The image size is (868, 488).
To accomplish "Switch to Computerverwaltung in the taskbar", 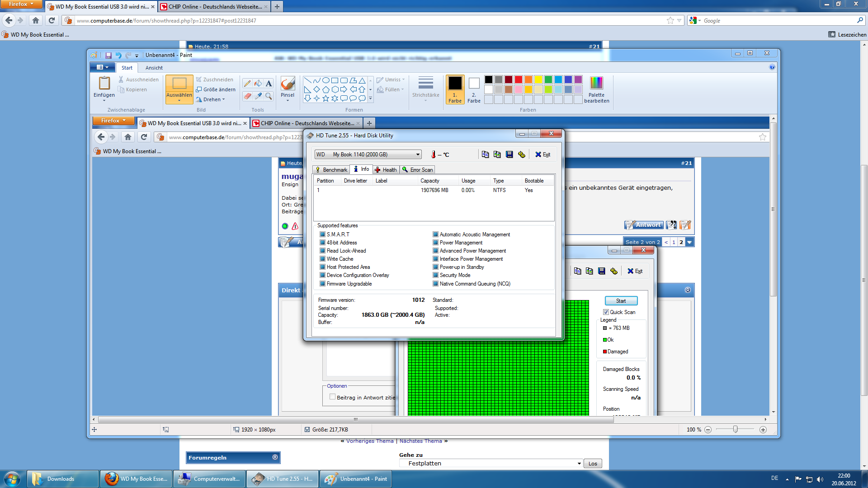I will coord(209,479).
